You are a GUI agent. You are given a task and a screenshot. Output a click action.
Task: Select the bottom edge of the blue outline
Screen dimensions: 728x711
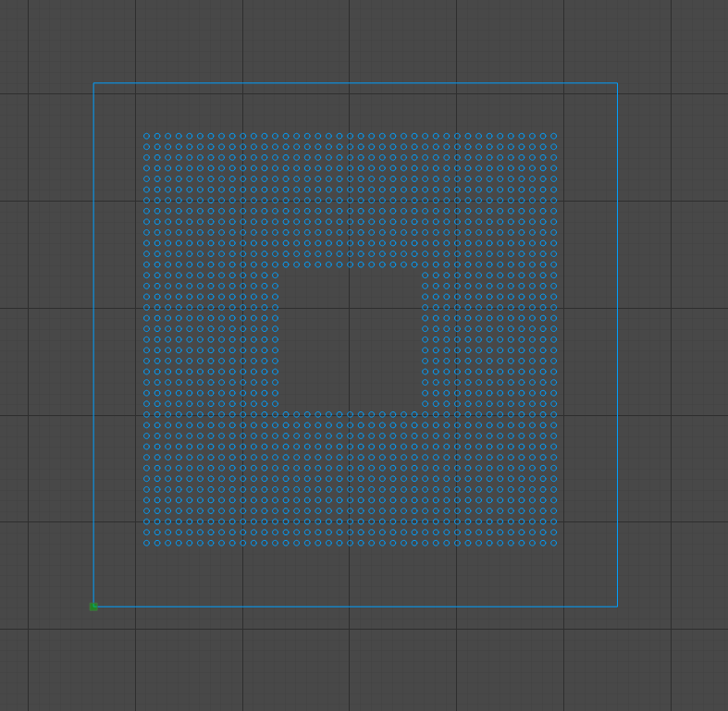pyautogui.click(x=355, y=607)
